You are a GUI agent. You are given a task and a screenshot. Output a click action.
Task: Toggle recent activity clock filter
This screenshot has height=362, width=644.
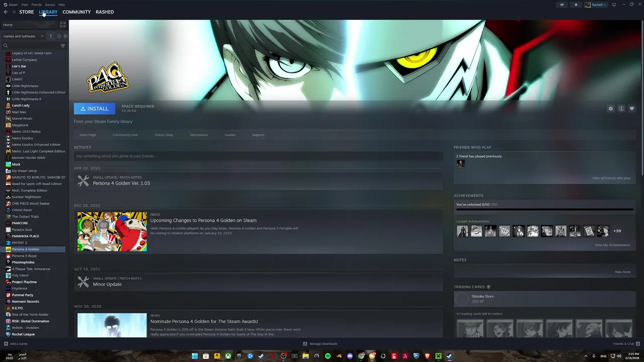tap(58, 36)
